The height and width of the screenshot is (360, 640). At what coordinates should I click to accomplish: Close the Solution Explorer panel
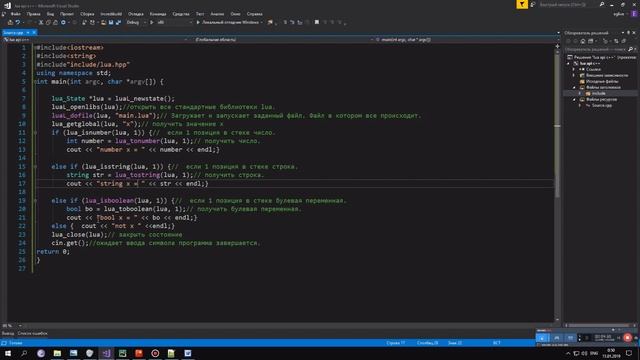coord(634,33)
